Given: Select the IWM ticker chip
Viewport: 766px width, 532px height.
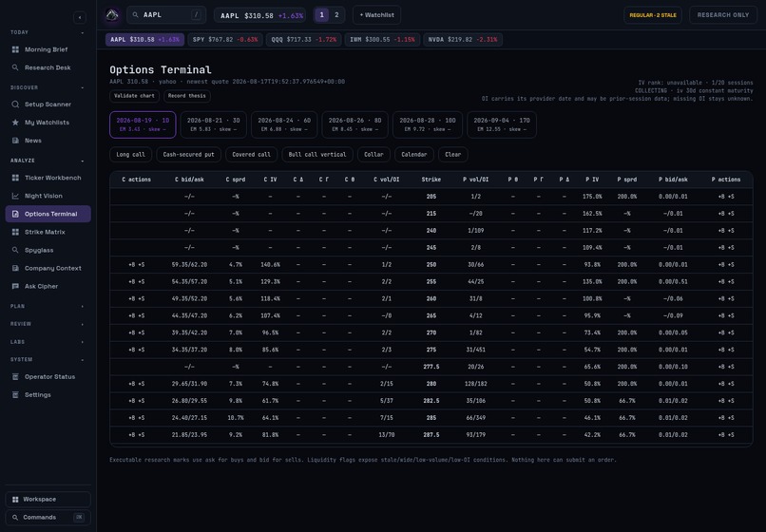Looking at the screenshot, I should [x=382, y=40].
